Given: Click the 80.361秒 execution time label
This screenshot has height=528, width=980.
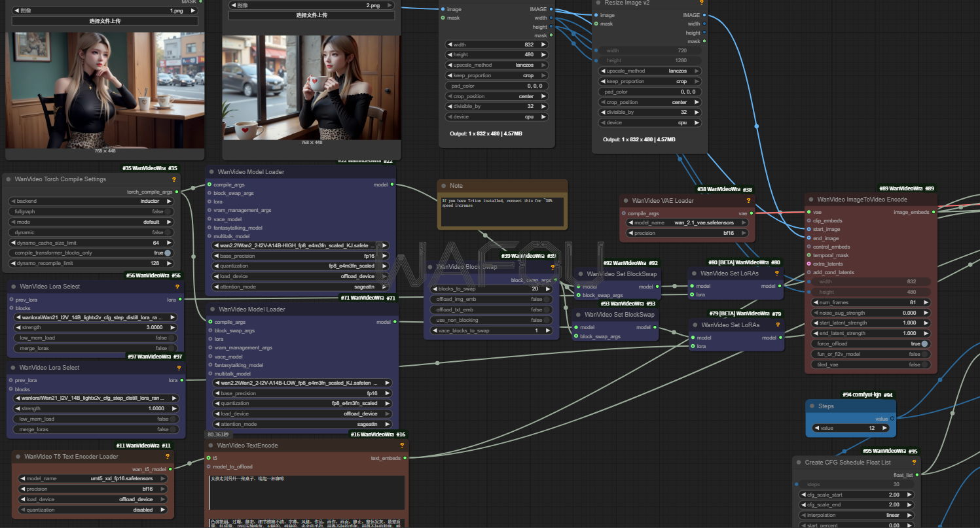Looking at the screenshot, I should click(218, 434).
